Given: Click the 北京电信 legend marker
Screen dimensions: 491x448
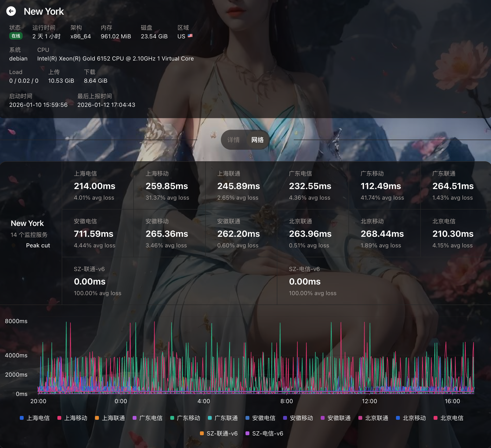Looking at the screenshot, I should tap(436, 418).
